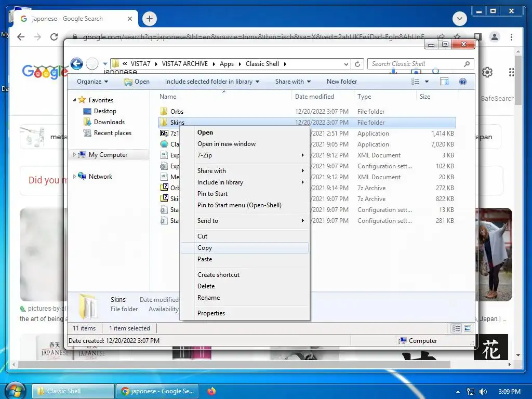This screenshot has width=532, height=399.
Task: Sort files by Name column header
Action: point(224,97)
